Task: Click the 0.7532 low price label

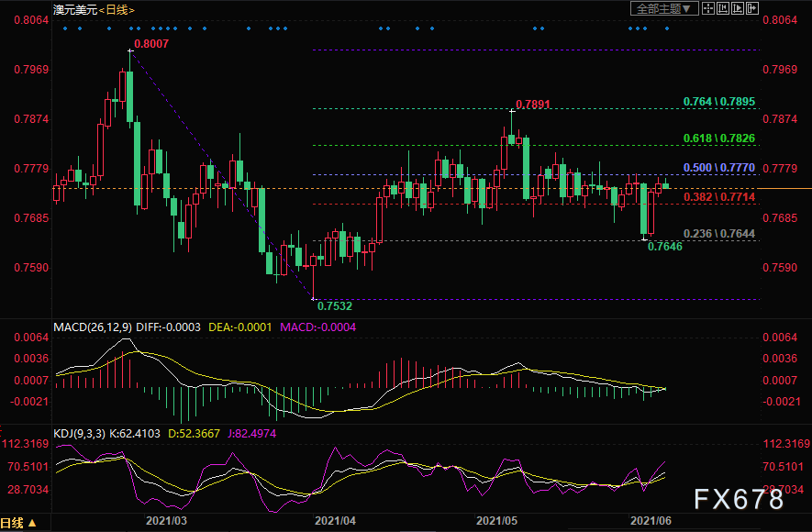Action: coord(335,305)
